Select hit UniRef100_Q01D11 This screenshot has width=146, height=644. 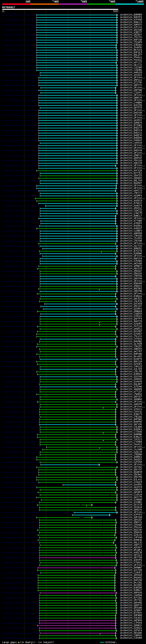(131, 75)
